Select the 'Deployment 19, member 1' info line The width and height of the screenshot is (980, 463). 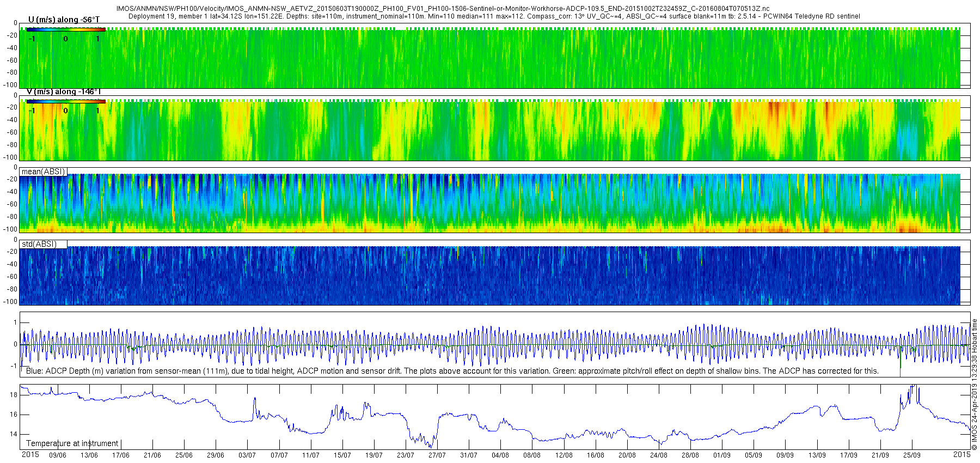coord(494,16)
